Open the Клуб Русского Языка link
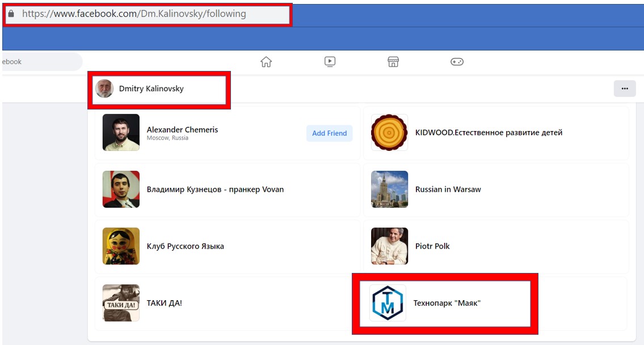The image size is (644, 345). [185, 246]
